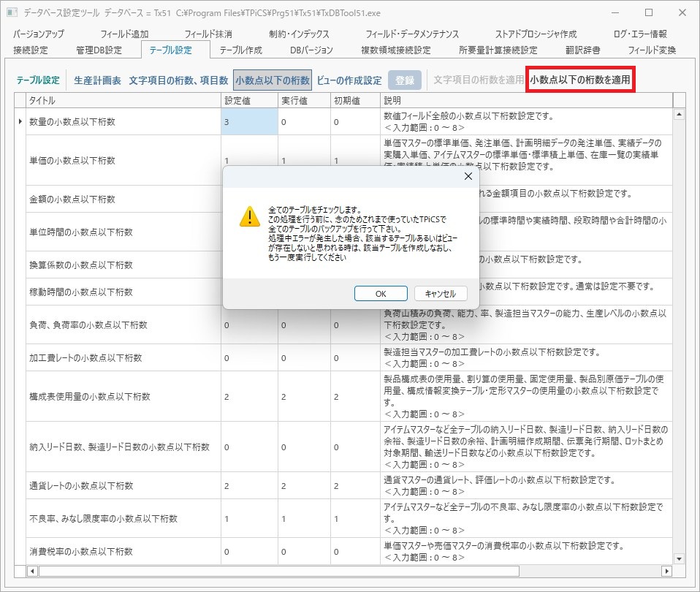
Task: Click the 登録 button
Action: click(405, 80)
